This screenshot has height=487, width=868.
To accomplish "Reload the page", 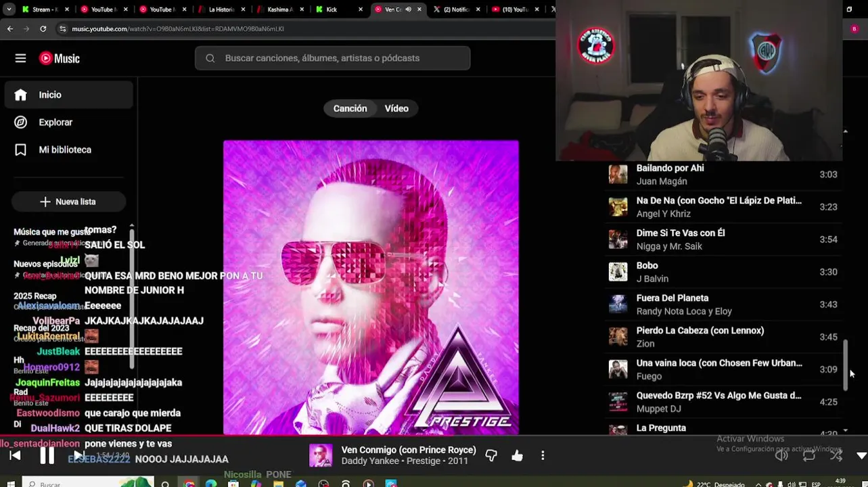I will point(43,28).
